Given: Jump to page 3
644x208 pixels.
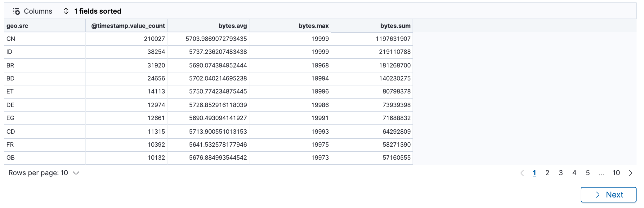Looking at the screenshot, I should [561, 173].
